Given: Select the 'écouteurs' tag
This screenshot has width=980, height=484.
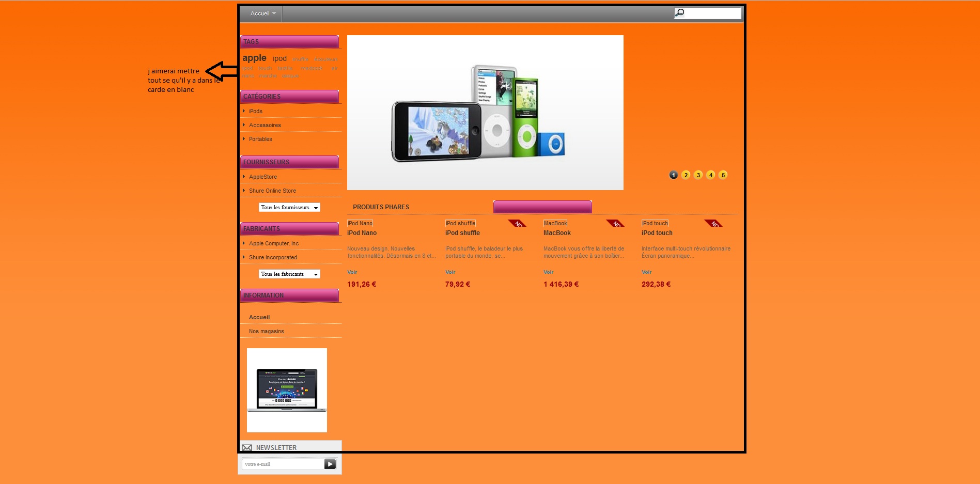Looking at the screenshot, I should click(326, 59).
